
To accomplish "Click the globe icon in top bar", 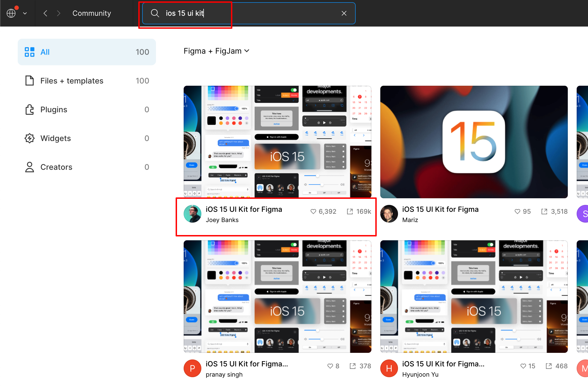I will [x=11, y=13].
